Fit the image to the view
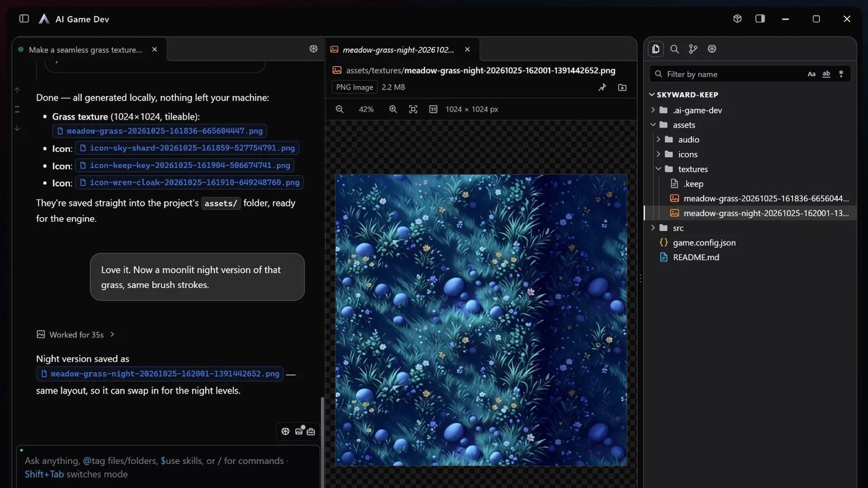868x488 pixels. tap(413, 109)
